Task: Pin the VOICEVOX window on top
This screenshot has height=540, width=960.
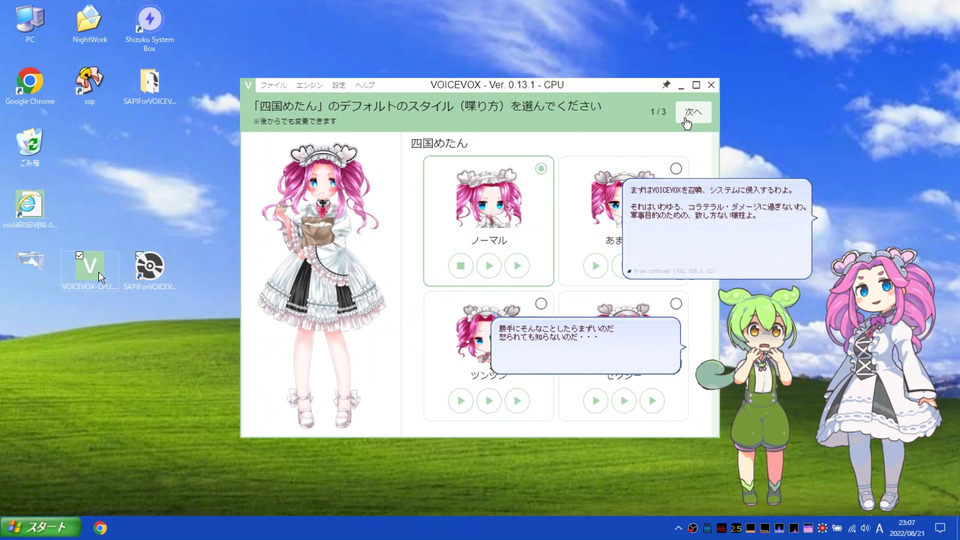Action: pos(666,84)
